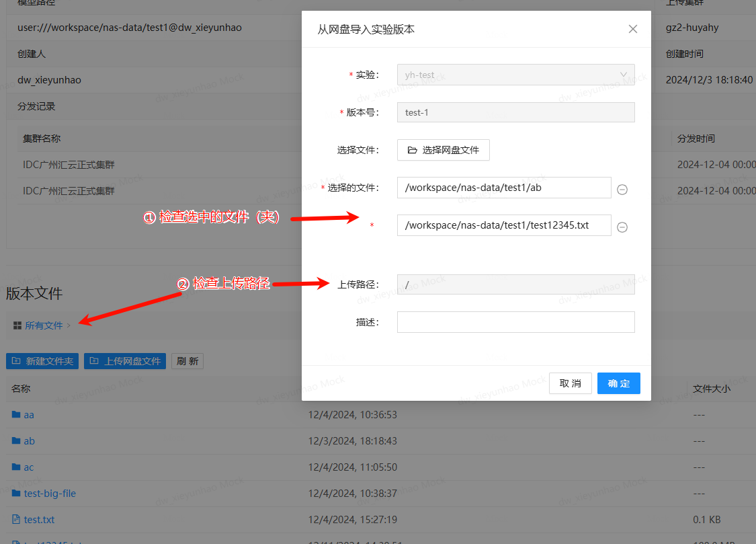Open the ab folder link
This screenshot has height=544, width=756.
click(28, 440)
